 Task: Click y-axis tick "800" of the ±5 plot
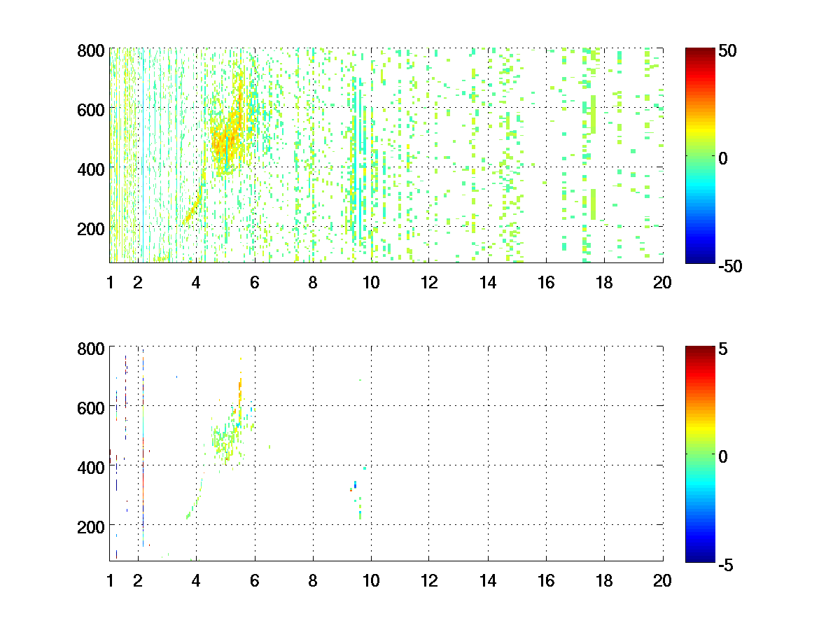[x=91, y=348]
